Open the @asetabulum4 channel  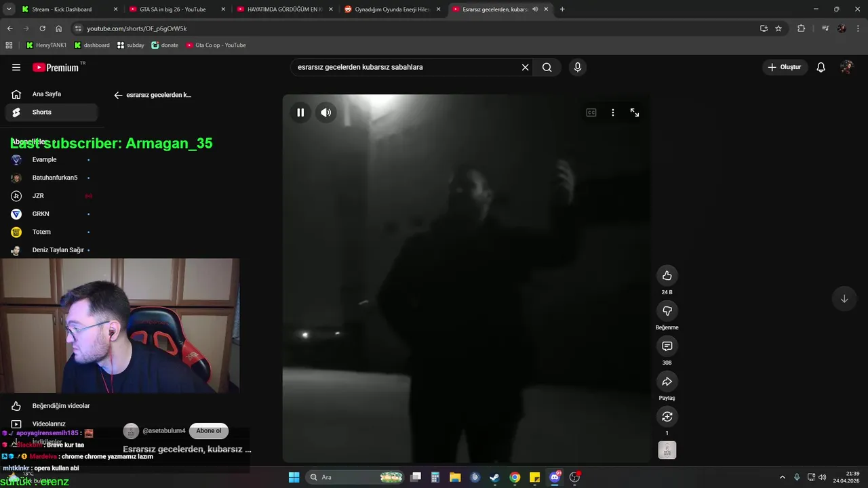tap(163, 431)
